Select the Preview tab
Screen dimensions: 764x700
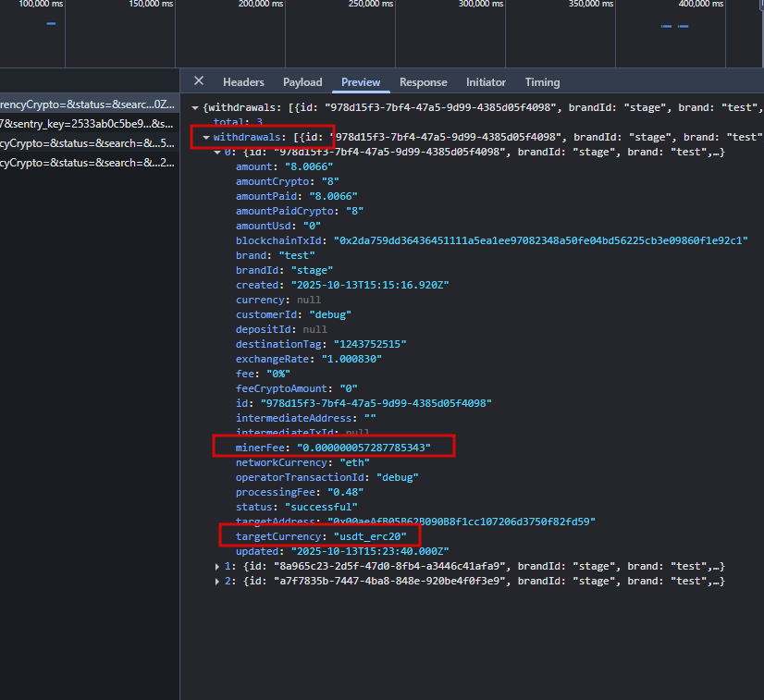[x=361, y=82]
